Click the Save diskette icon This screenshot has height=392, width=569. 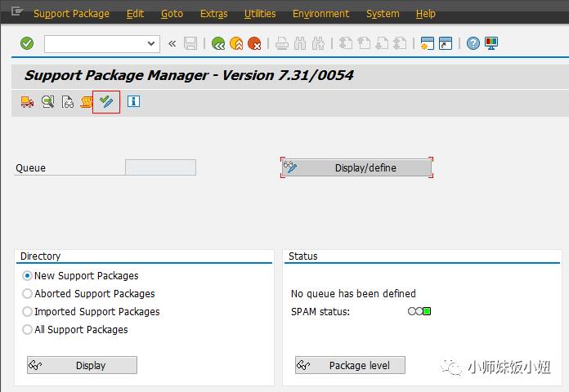[x=190, y=43]
